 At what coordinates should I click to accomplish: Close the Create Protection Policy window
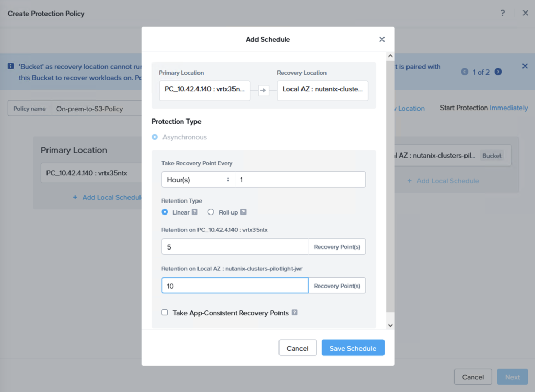525,13
